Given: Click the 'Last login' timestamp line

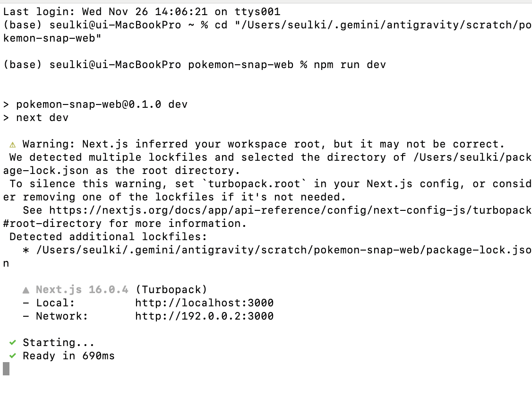Looking at the screenshot, I should [x=142, y=11].
